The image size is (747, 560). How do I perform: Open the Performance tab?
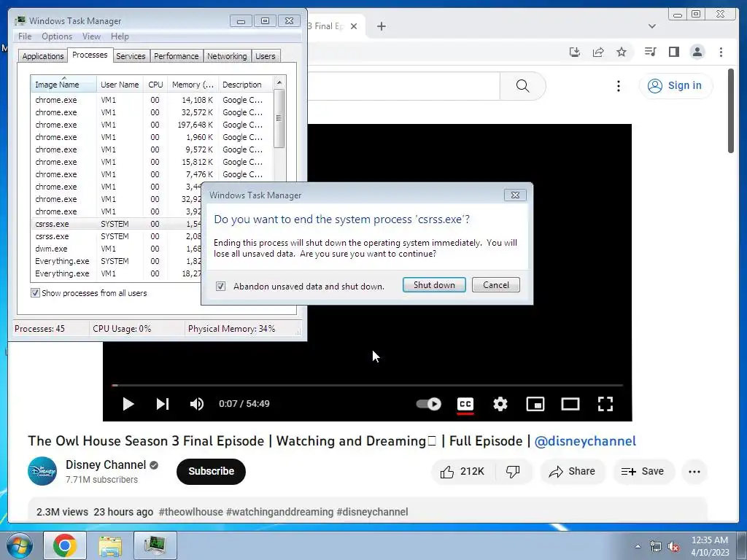coord(177,56)
